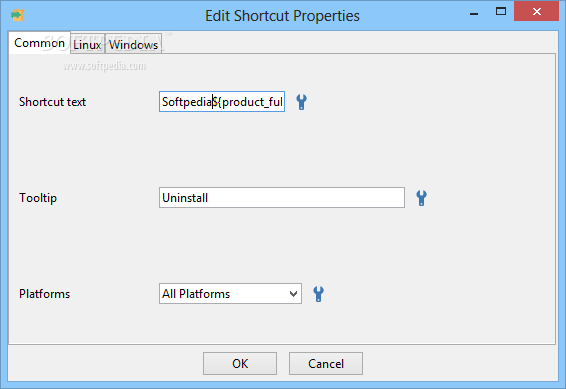The width and height of the screenshot is (566, 389).
Task: Close the Edit Shortcut Properties dialog
Action: click(x=536, y=12)
